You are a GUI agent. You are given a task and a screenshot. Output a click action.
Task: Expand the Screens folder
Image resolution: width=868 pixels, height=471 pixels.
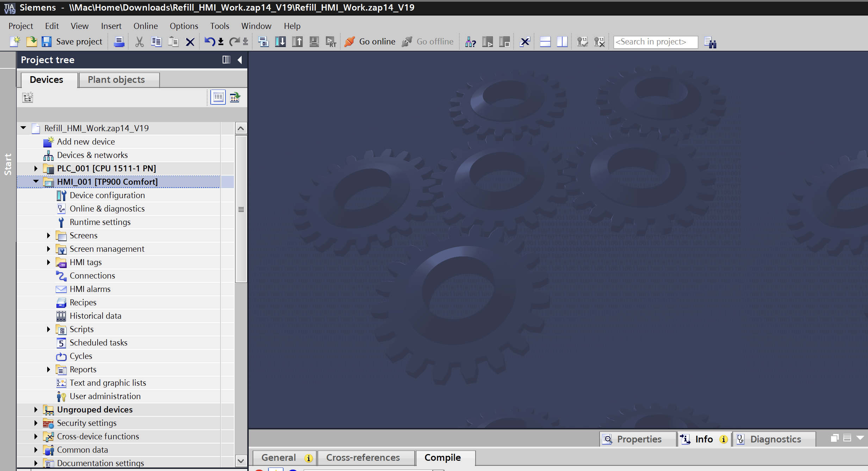pos(48,235)
